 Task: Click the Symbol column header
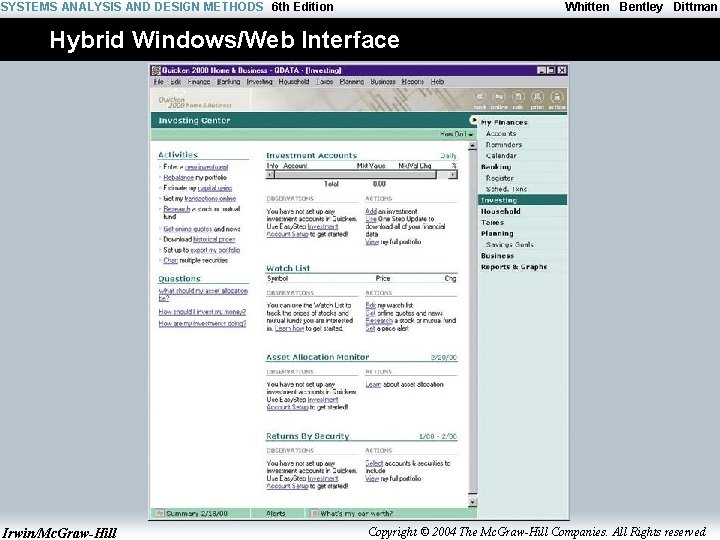click(x=277, y=279)
